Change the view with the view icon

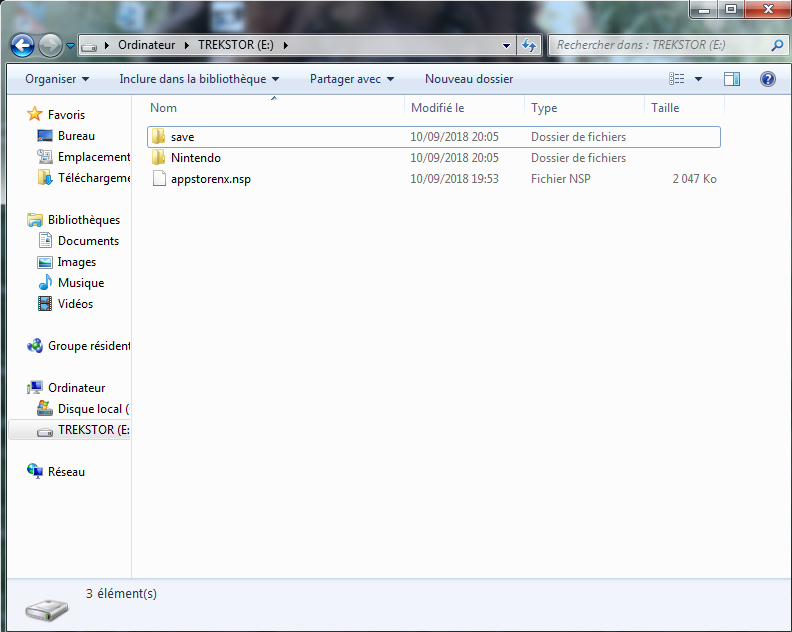tap(677, 79)
